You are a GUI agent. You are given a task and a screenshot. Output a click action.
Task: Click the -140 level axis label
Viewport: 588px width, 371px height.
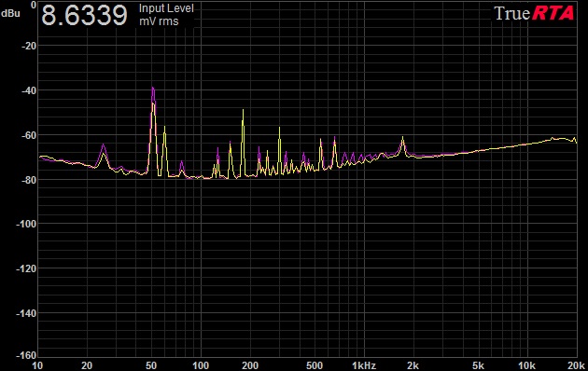[26, 313]
